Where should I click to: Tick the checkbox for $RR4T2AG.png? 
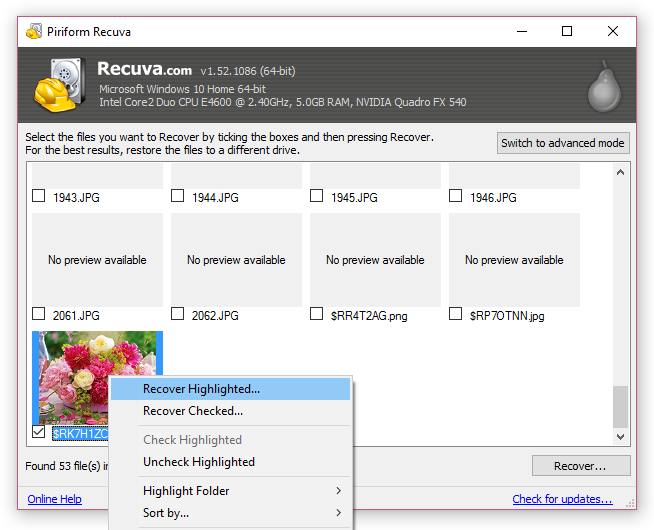point(316,314)
